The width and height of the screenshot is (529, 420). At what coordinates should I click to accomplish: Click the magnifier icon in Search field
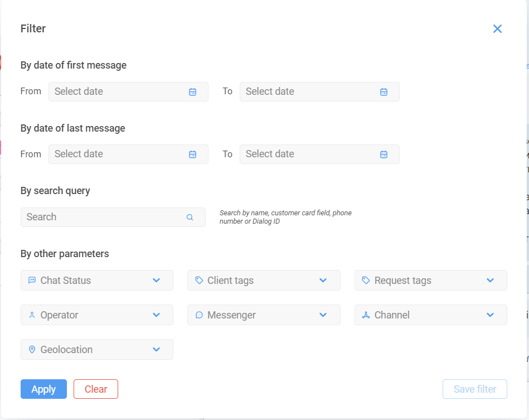tap(190, 217)
